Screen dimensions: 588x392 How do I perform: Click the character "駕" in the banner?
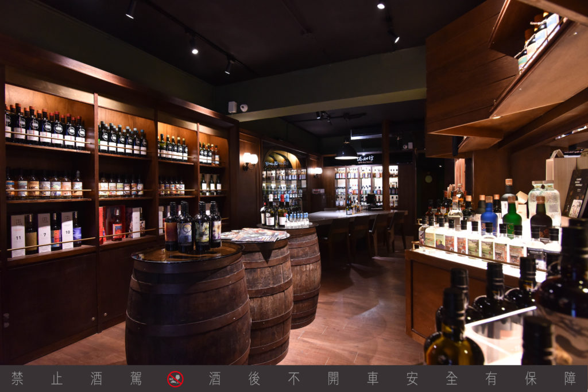pos(136,378)
